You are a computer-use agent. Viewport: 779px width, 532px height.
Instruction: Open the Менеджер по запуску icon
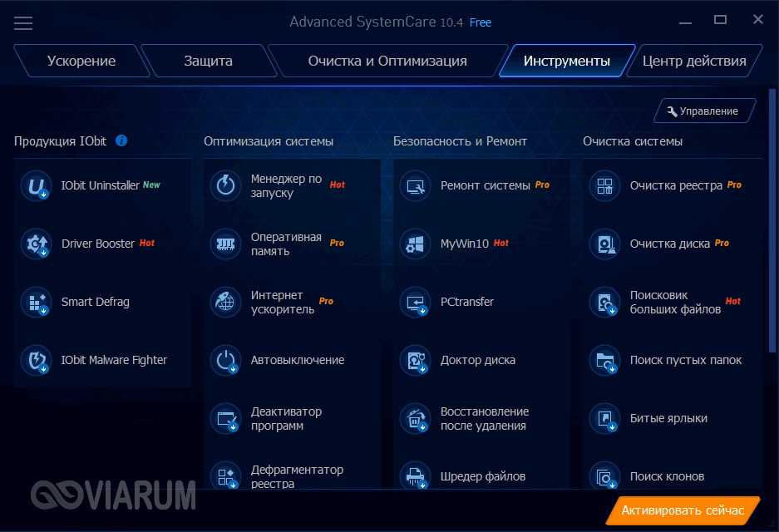(x=225, y=185)
